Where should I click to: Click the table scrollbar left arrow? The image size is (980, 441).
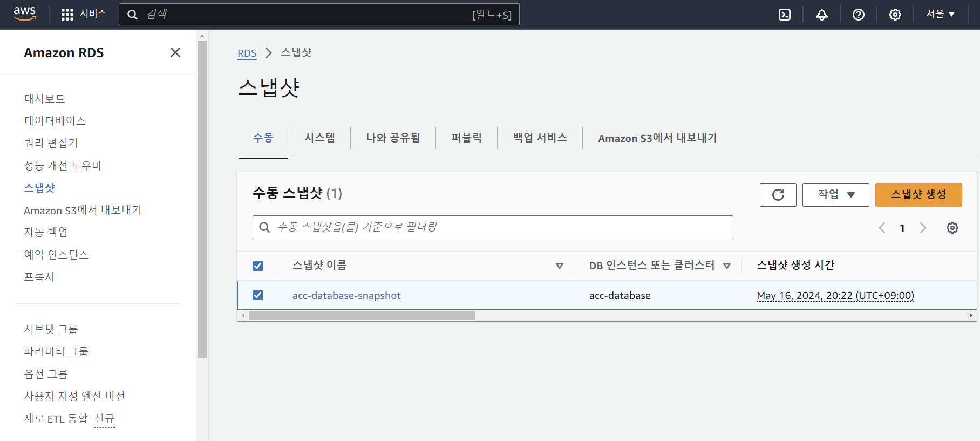click(243, 315)
